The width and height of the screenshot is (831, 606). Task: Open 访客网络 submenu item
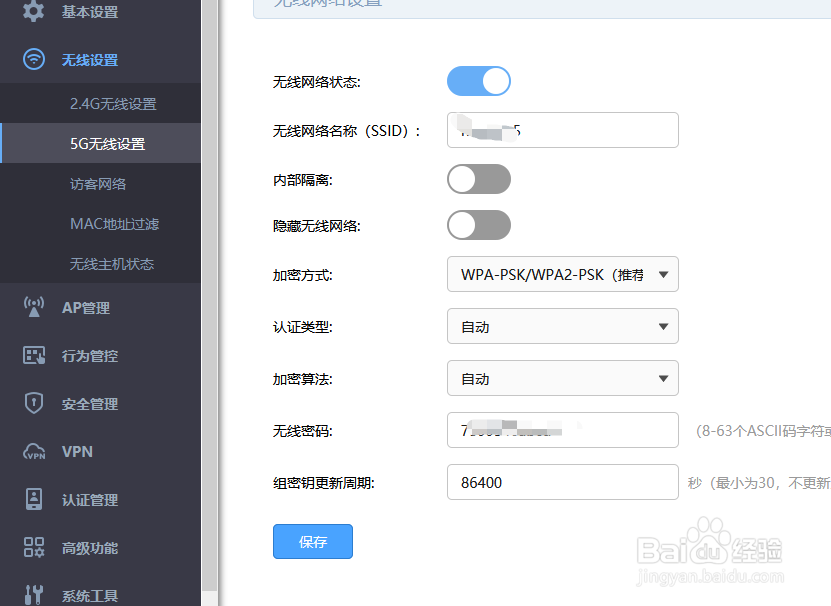point(98,183)
